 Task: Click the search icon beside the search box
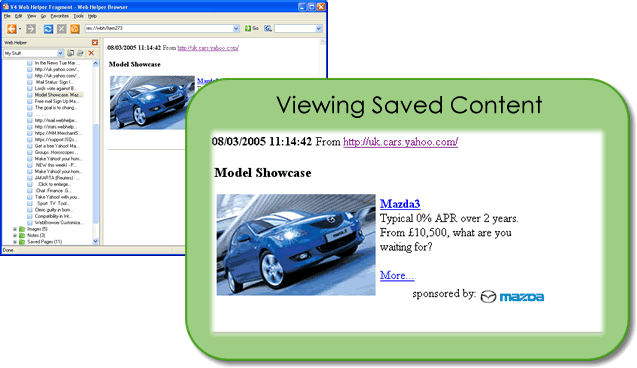(268, 28)
